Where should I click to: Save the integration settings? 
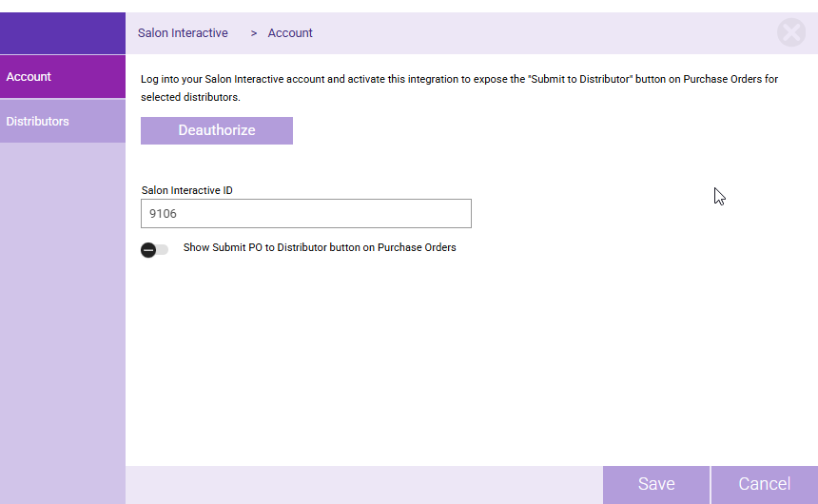(x=656, y=484)
